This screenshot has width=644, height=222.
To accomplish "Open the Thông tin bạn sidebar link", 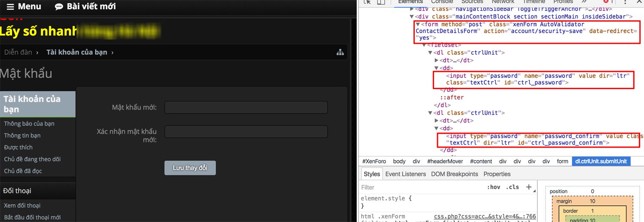I will 22,136.
